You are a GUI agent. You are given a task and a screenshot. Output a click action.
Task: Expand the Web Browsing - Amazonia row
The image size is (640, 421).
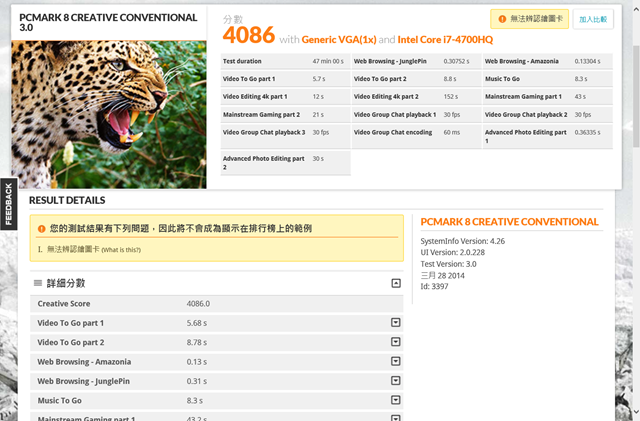pos(396,361)
